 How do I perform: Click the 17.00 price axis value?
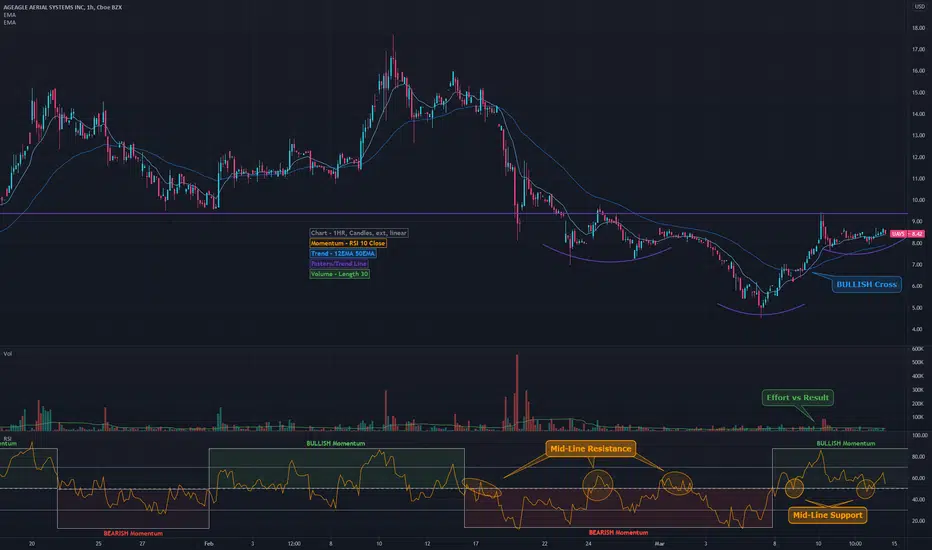coord(918,49)
